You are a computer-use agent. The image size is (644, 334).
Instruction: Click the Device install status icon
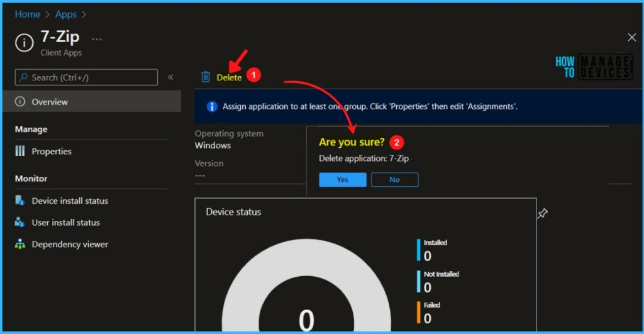tap(19, 200)
